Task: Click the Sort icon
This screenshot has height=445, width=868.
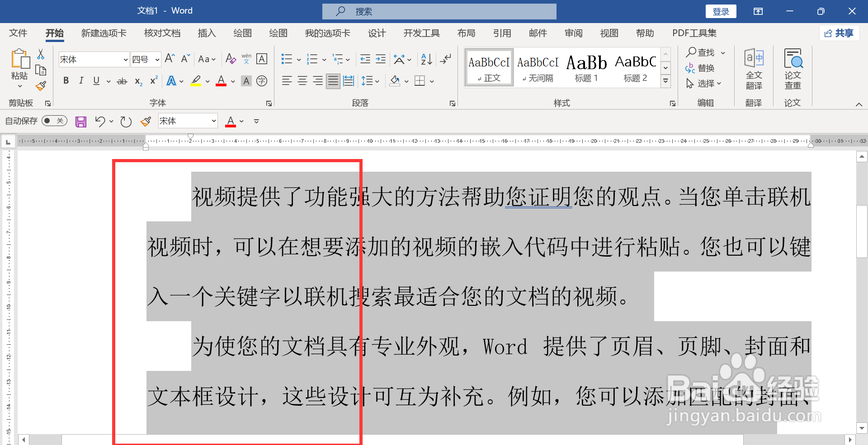Action: point(426,59)
